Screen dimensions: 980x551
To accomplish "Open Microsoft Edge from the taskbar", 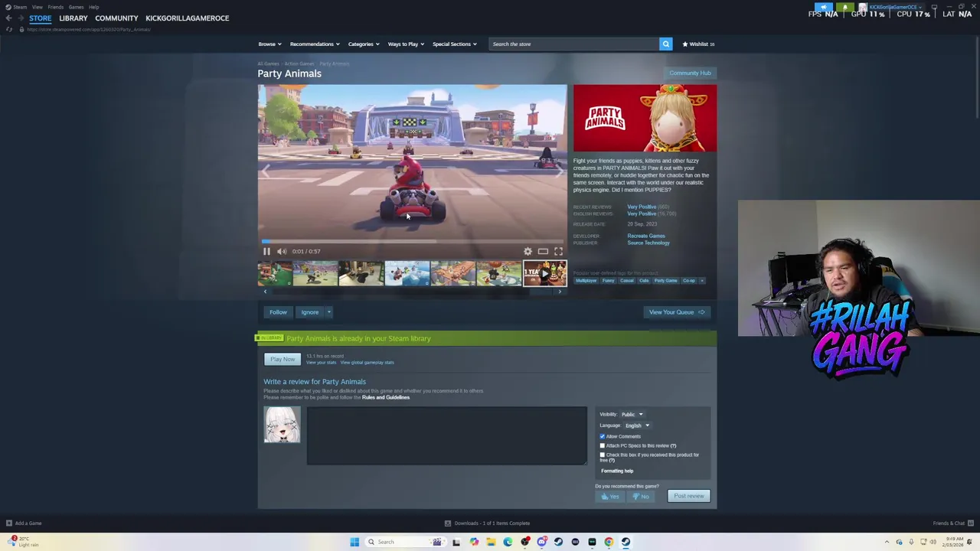I will [508, 542].
